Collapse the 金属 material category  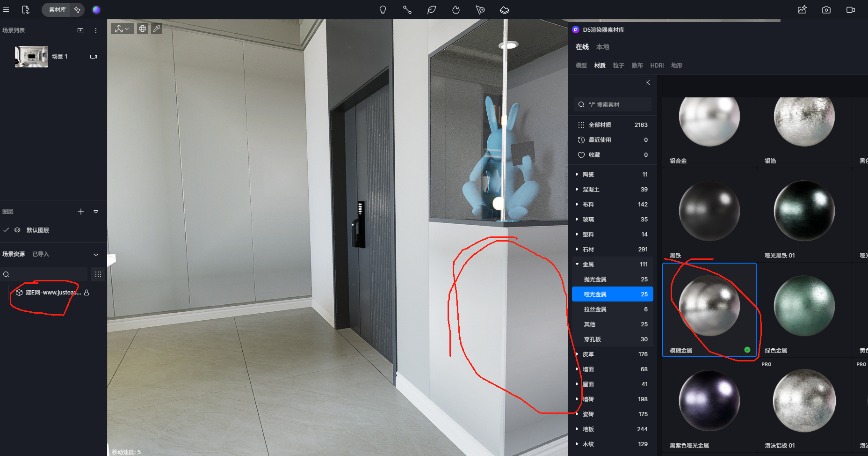pyautogui.click(x=577, y=265)
